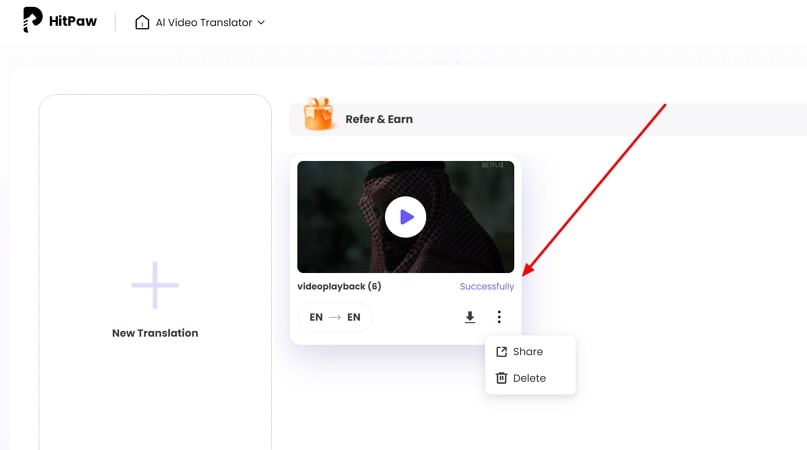The height and width of the screenshot is (450, 807).
Task: Click the orange gift box icon
Action: tap(319, 116)
